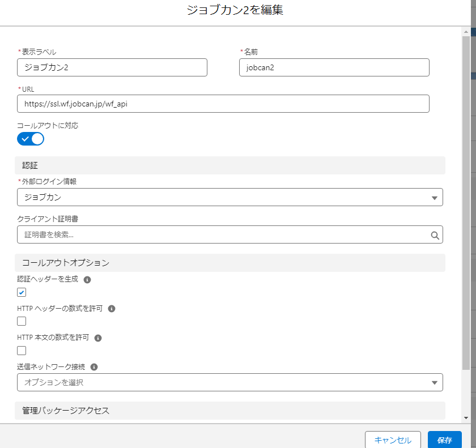The width and height of the screenshot is (476, 448).
Task: Focus the 表示ラベル text field
Action: (112, 67)
